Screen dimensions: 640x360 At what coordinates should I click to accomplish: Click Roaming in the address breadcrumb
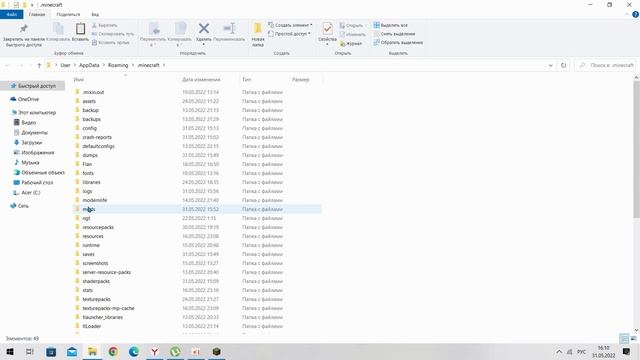(118, 65)
